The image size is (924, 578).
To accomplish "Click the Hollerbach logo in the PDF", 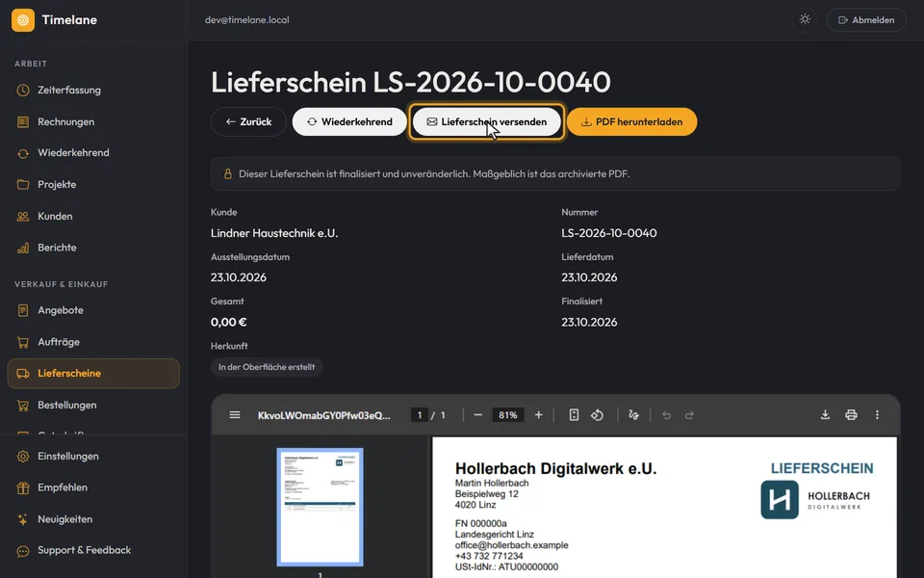I will click(815, 500).
